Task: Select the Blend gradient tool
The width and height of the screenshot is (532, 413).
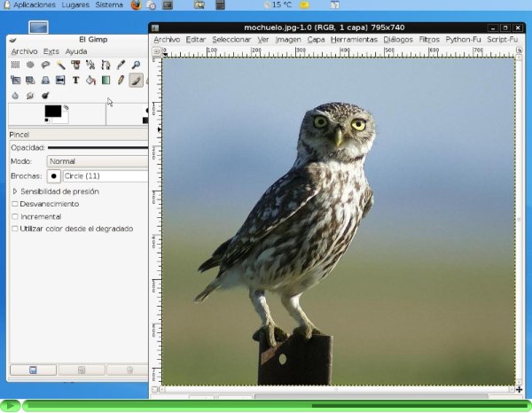Action: point(106,80)
